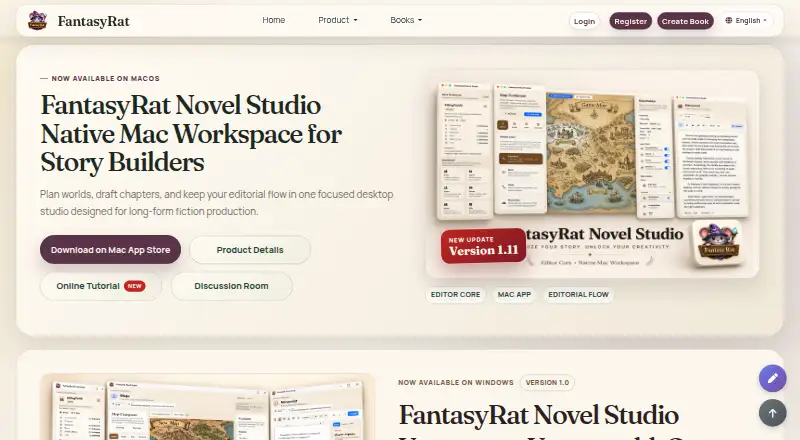Click the 'NOW AVAILABLE ON WINDOWS' label

coord(456,382)
